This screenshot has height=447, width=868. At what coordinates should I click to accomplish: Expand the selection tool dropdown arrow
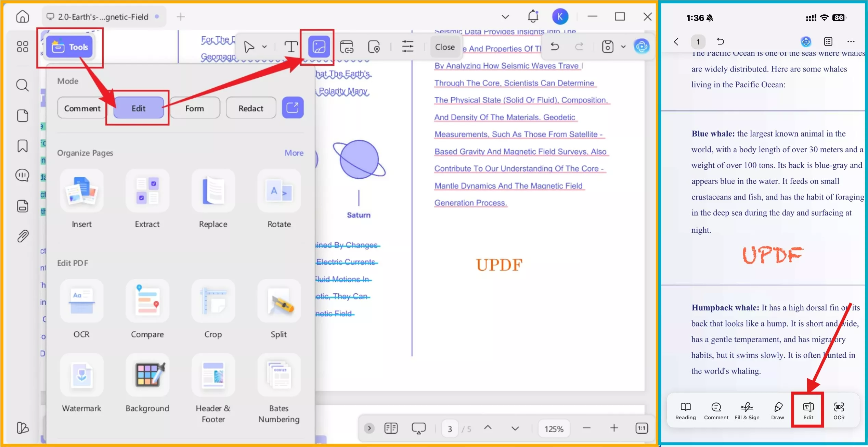(x=264, y=47)
